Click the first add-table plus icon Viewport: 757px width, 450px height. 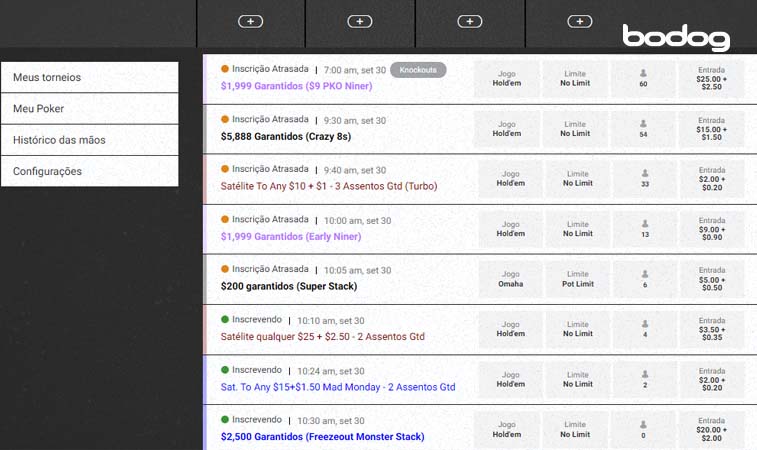[x=250, y=21]
